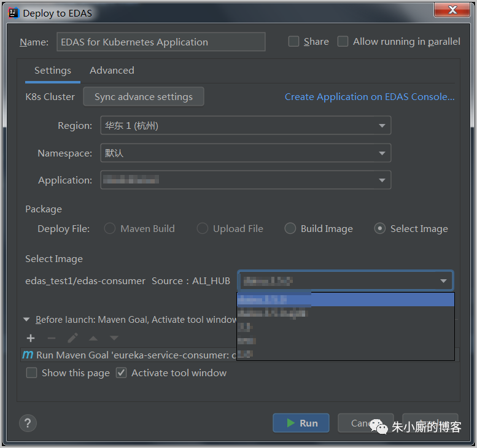Click the Sync advance settings button
477x448 pixels.
tap(144, 97)
